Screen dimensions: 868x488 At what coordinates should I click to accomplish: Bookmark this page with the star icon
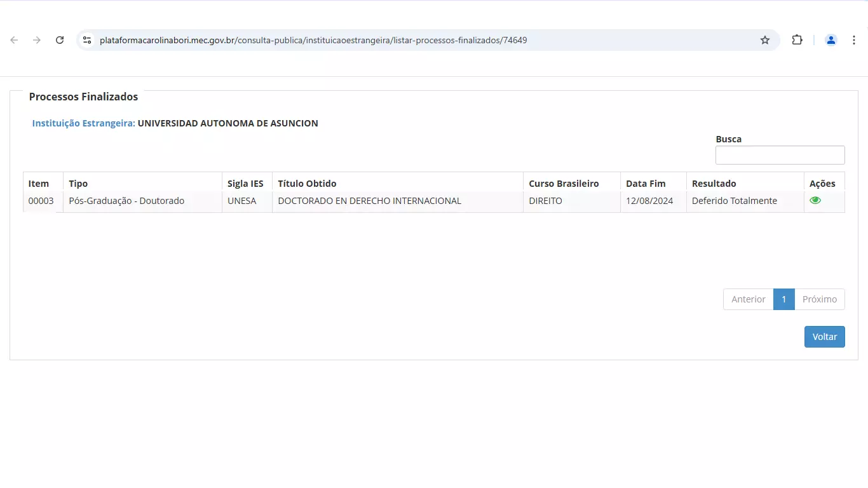pyautogui.click(x=765, y=40)
